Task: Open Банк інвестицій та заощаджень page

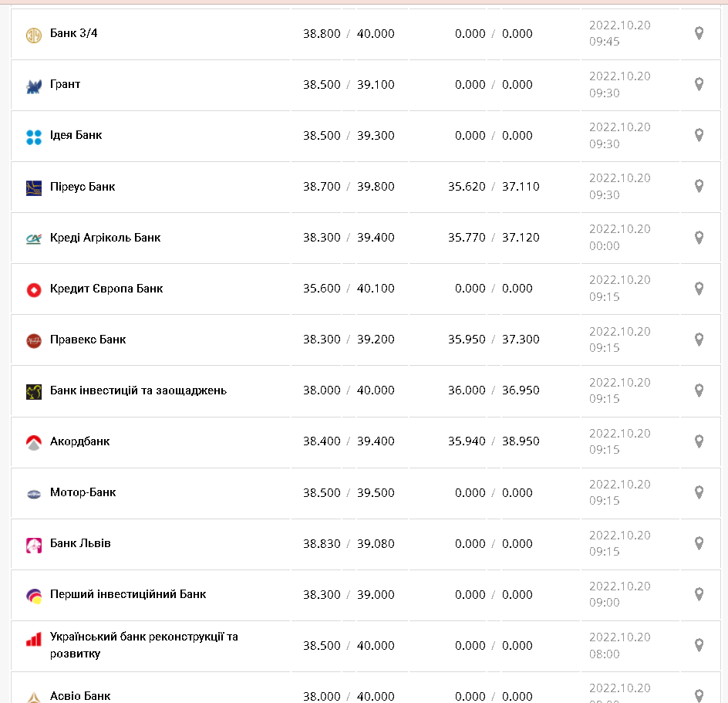Action: point(138,390)
